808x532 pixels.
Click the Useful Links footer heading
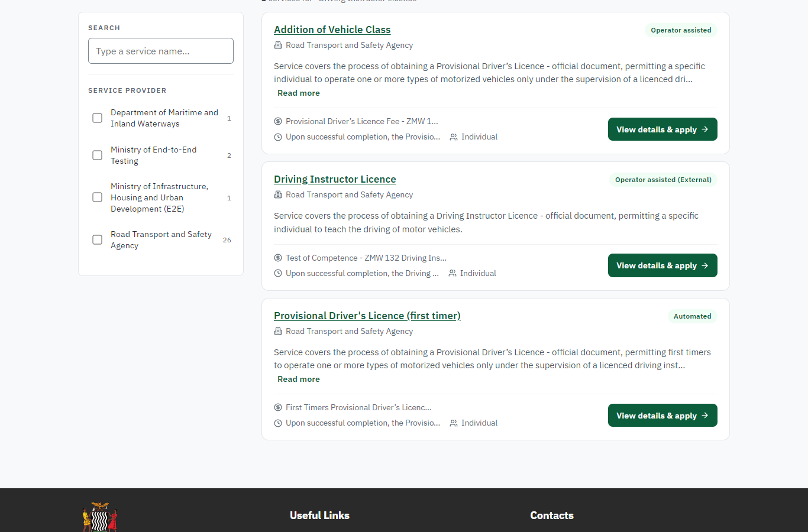[319, 515]
